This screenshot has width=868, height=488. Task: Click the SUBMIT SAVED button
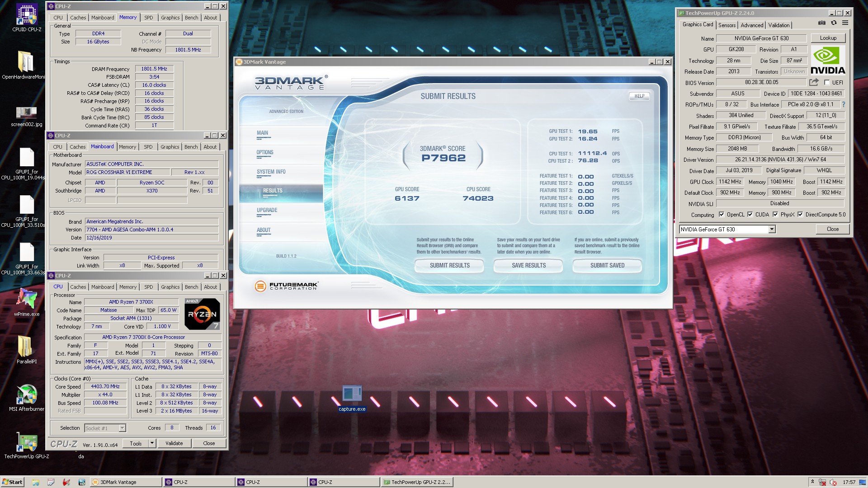click(x=607, y=265)
